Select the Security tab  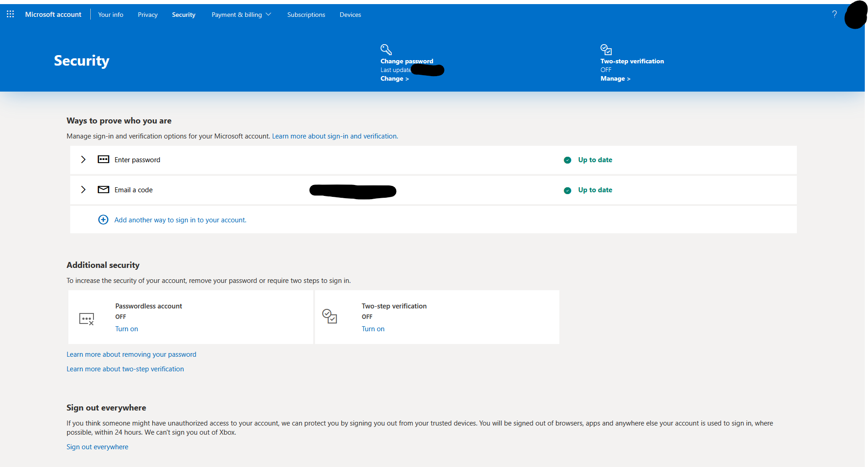point(184,15)
